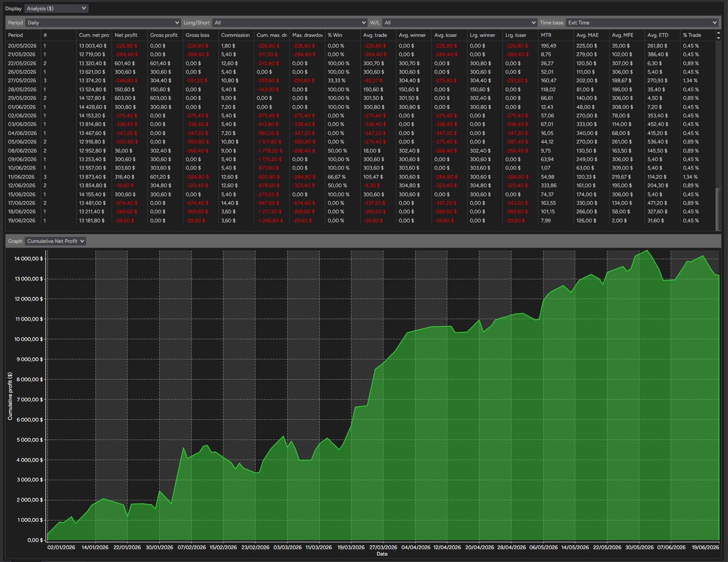Click the table vertical scrollbar thumb
728x562 pixels.
click(719, 209)
